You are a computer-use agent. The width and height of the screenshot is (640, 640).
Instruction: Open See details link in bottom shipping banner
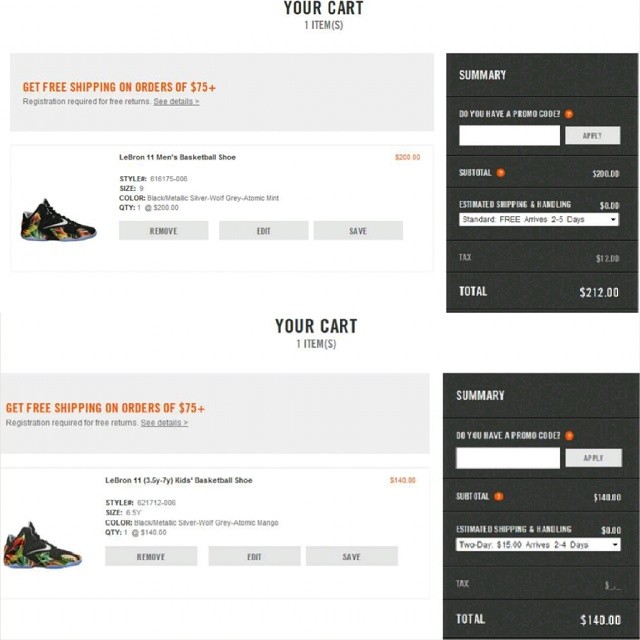click(x=164, y=423)
